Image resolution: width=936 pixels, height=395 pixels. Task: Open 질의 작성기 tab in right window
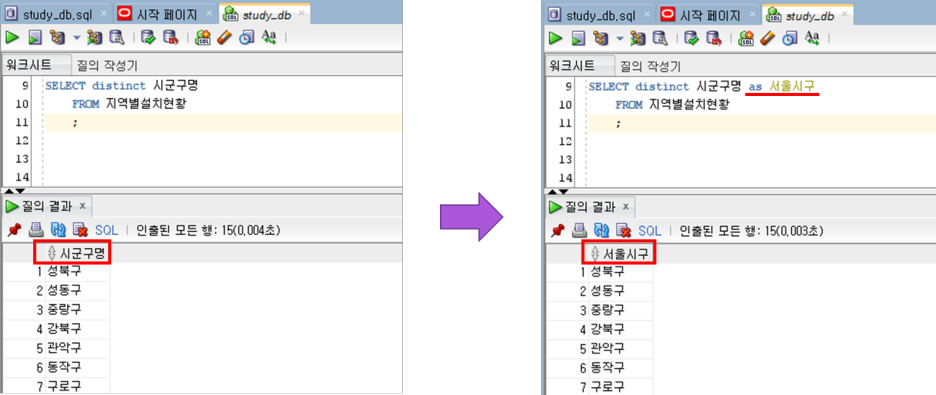coord(651,66)
